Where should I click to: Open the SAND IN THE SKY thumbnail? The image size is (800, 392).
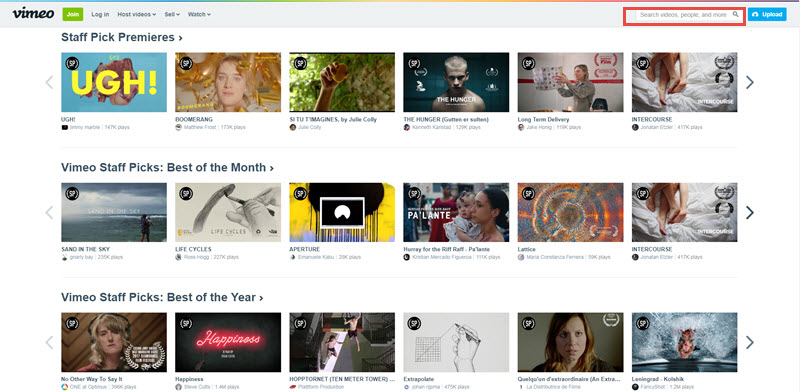point(114,212)
